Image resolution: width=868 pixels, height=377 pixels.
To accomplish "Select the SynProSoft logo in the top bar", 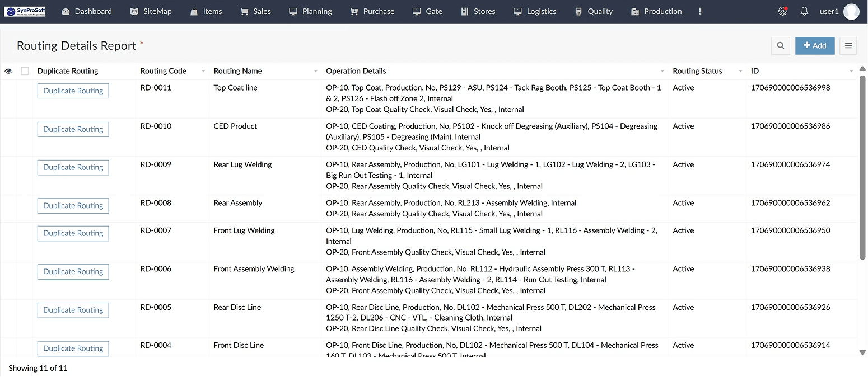I will [x=25, y=11].
